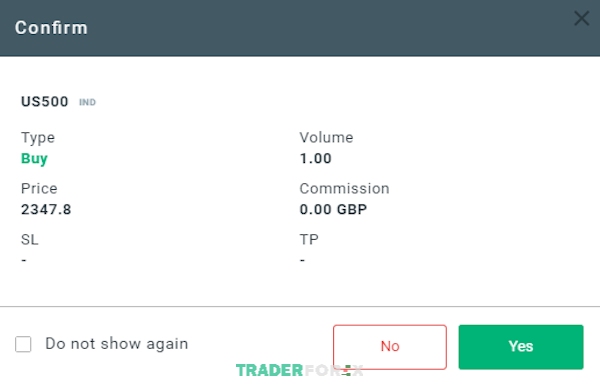This screenshot has width=600, height=386.
Task: Click the IND badge next to US500
Action: [x=87, y=102]
